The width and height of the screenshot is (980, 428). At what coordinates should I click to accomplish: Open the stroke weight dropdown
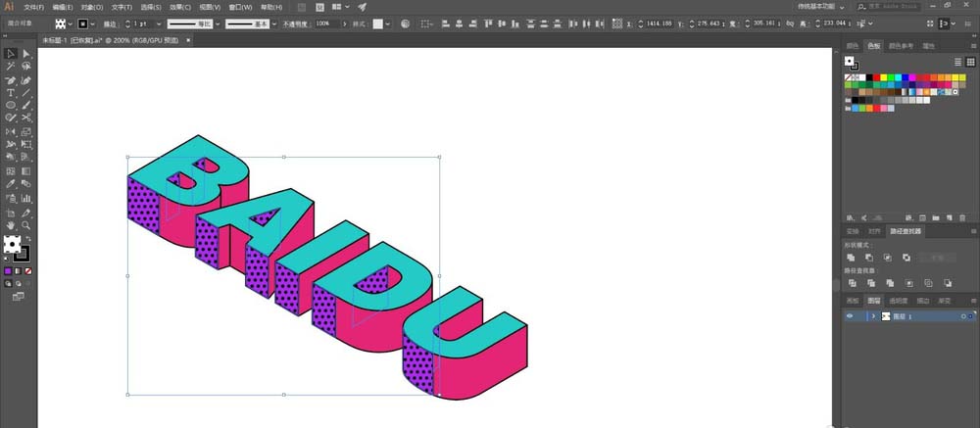[x=158, y=24]
